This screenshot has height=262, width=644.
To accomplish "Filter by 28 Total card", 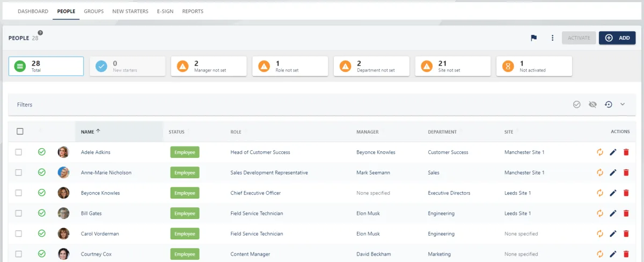I will pyautogui.click(x=46, y=66).
